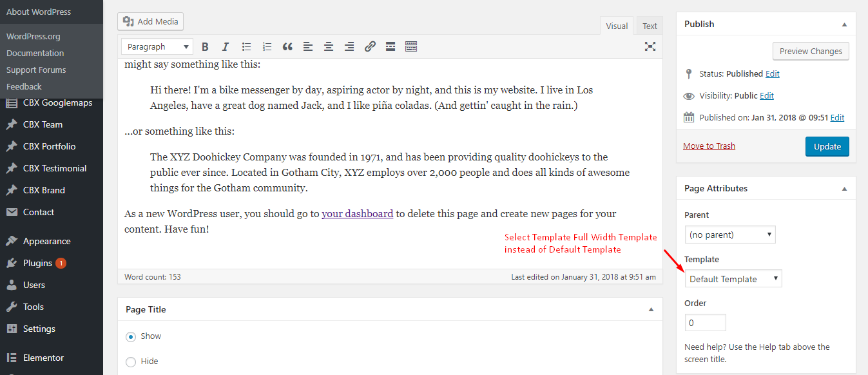Viewport: 868px width, 375px height.
Task: Edit the Published on date
Action: pyautogui.click(x=837, y=117)
